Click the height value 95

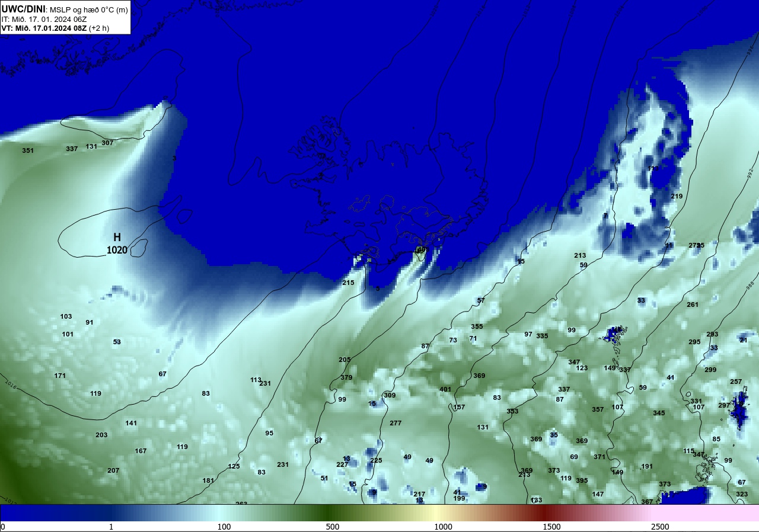[269, 433]
